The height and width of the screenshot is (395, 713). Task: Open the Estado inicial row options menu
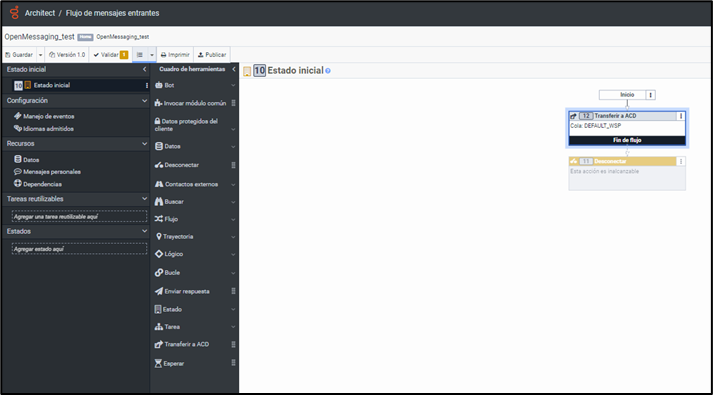(146, 85)
